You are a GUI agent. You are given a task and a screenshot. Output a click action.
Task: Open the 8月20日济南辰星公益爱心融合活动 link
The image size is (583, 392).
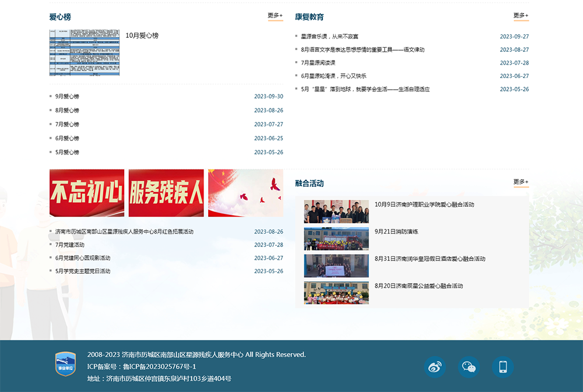419,286
